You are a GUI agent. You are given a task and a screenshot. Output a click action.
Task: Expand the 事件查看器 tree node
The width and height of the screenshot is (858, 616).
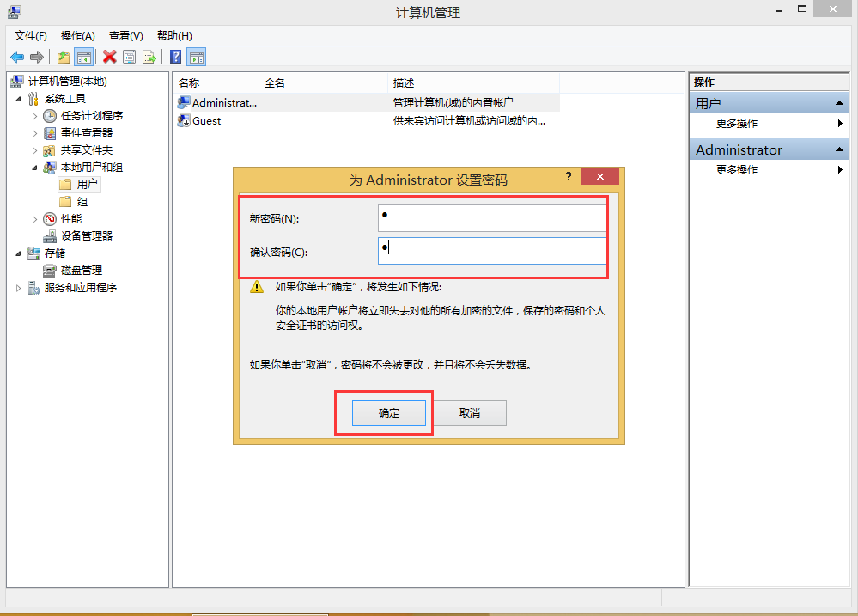pos(34,133)
